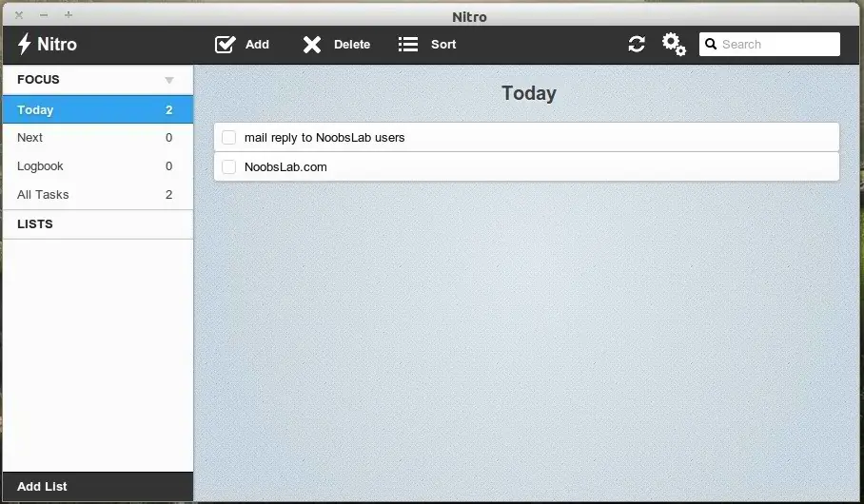Minimize the Nitro window
The width and height of the screenshot is (864, 504).
point(44,15)
